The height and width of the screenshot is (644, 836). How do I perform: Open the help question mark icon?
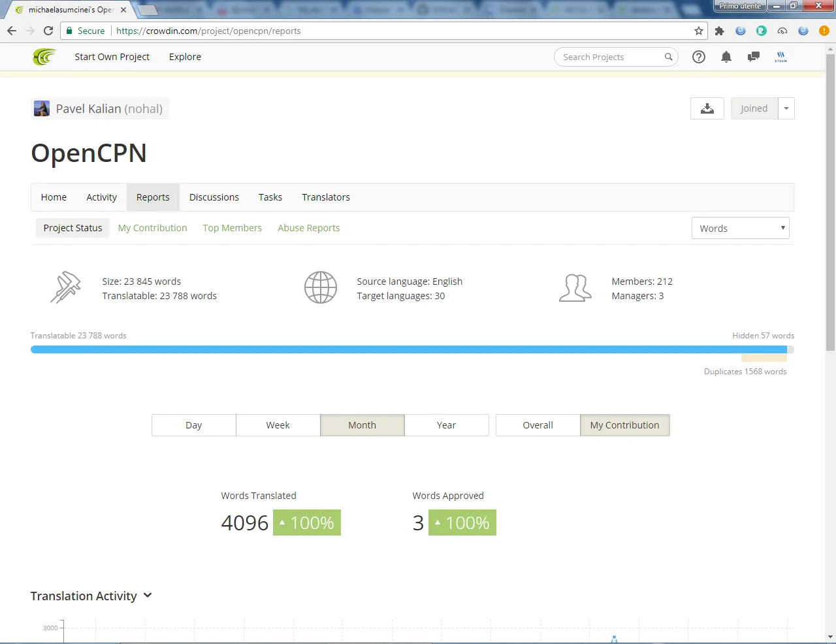[699, 57]
